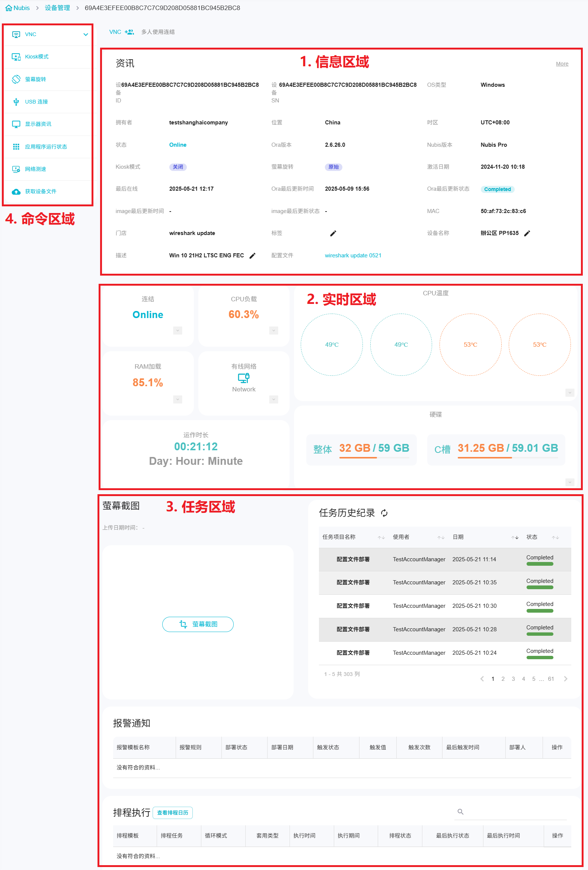Click the Kiosk模式 icon
The width and height of the screenshot is (588, 870).
(16, 57)
